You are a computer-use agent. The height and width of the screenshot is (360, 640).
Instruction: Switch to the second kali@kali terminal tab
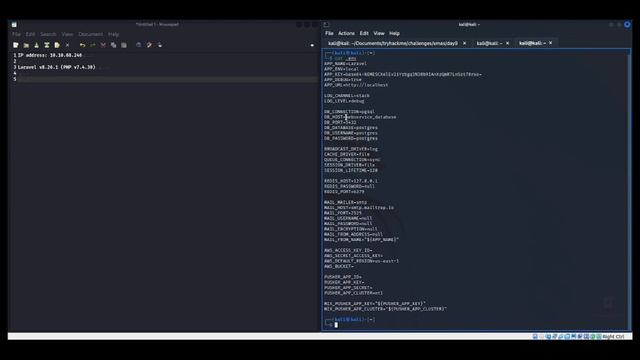point(489,43)
